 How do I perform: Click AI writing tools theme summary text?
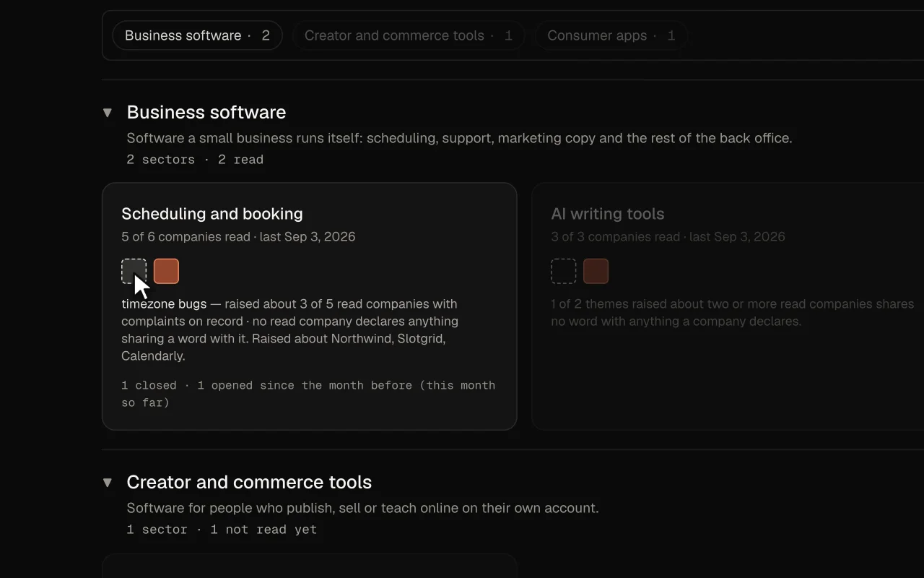[x=733, y=313]
